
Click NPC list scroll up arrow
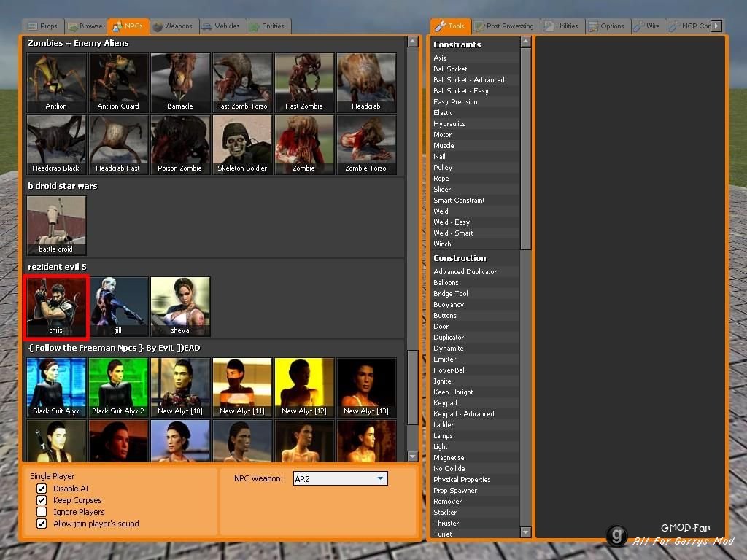coord(413,42)
